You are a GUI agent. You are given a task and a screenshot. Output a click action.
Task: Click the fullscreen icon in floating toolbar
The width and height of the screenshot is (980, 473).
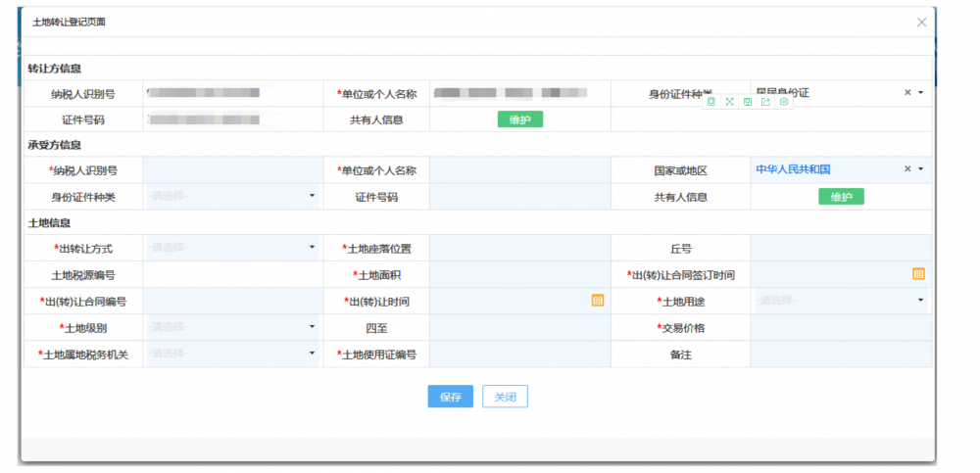coord(729,102)
